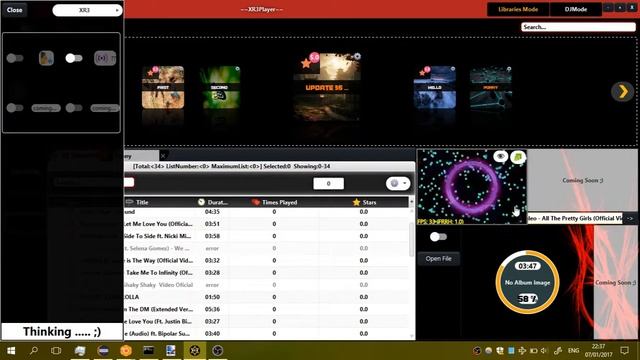Image resolution: width=640 pixels, height=360 pixels.
Task: Toggle the first switch in side panel
Action: 15,58
